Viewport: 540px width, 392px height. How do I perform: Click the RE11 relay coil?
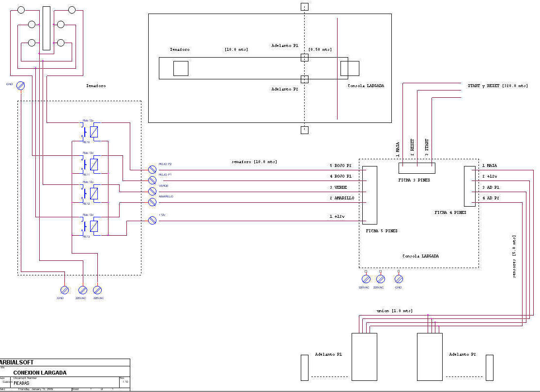(x=94, y=164)
